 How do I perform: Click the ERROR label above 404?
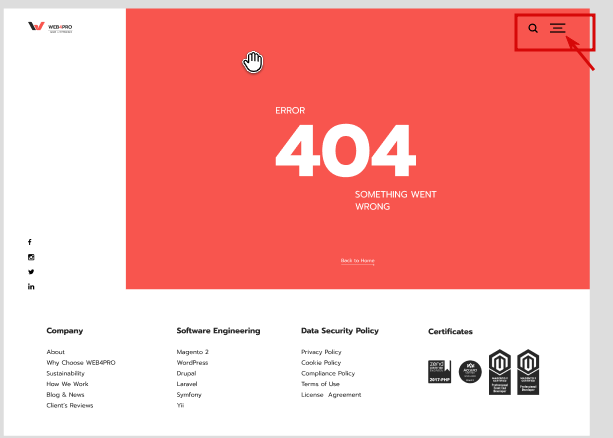tap(290, 111)
